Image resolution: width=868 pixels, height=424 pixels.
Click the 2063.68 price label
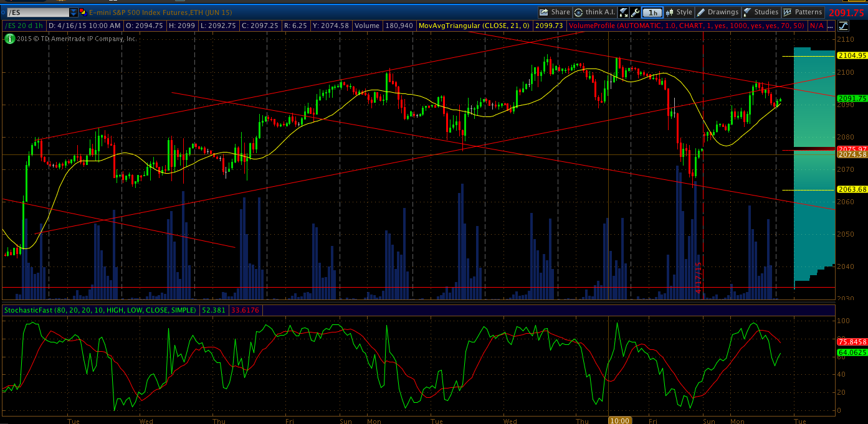[852, 189]
